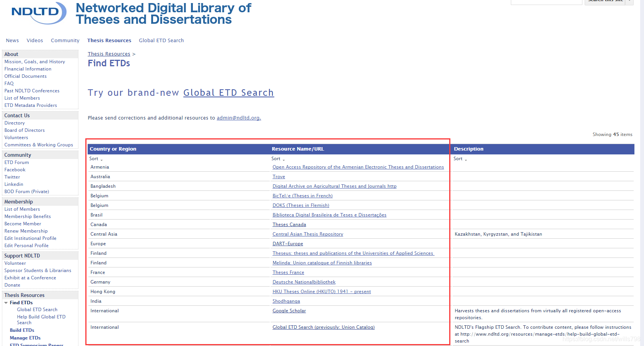The height and width of the screenshot is (346, 644).
Task: Open Armenian Electronic Theses repository link
Action: [358, 167]
